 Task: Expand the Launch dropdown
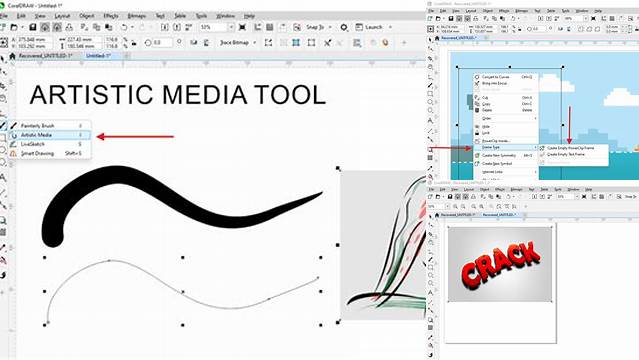pos(390,27)
